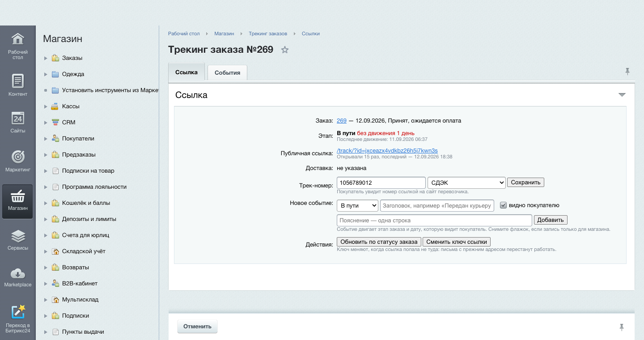Open the Рабочий стол sidebar section
Screen dimensions: 644x340
17,46
